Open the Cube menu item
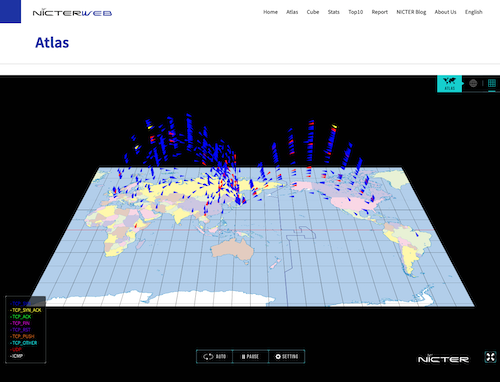 click(313, 12)
